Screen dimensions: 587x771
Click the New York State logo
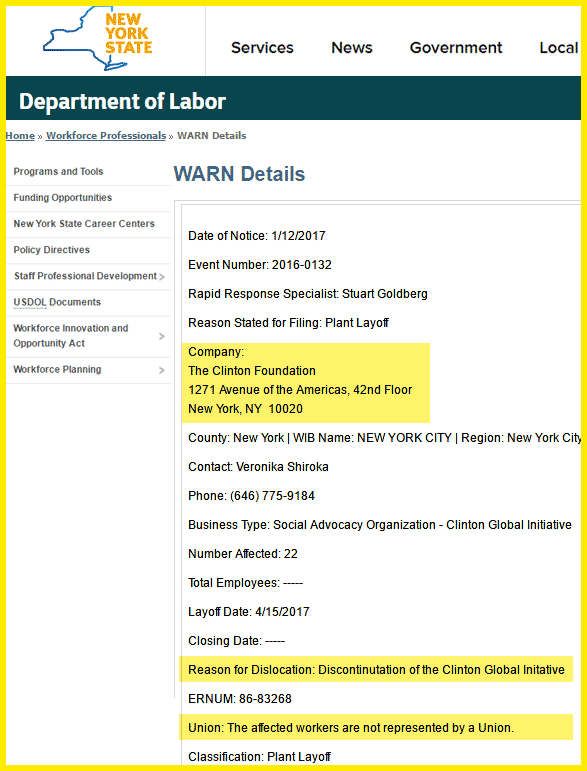[98, 39]
